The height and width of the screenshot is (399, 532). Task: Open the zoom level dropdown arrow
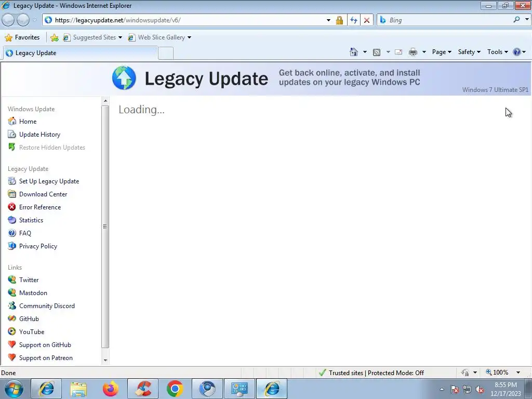(518, 373)
